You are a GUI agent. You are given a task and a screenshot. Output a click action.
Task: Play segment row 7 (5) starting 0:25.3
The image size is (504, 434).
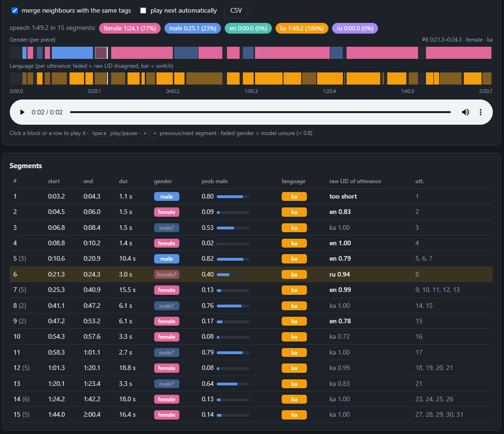click(251, 290)
